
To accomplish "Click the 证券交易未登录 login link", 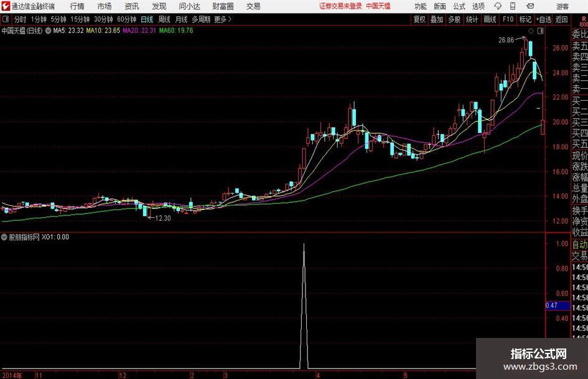I will (x=340, y=6).
